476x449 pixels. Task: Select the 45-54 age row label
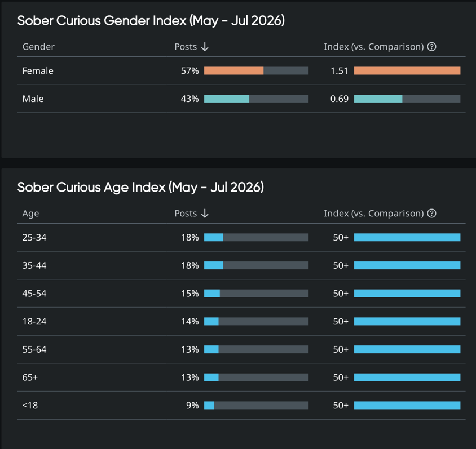pos(34,294)
